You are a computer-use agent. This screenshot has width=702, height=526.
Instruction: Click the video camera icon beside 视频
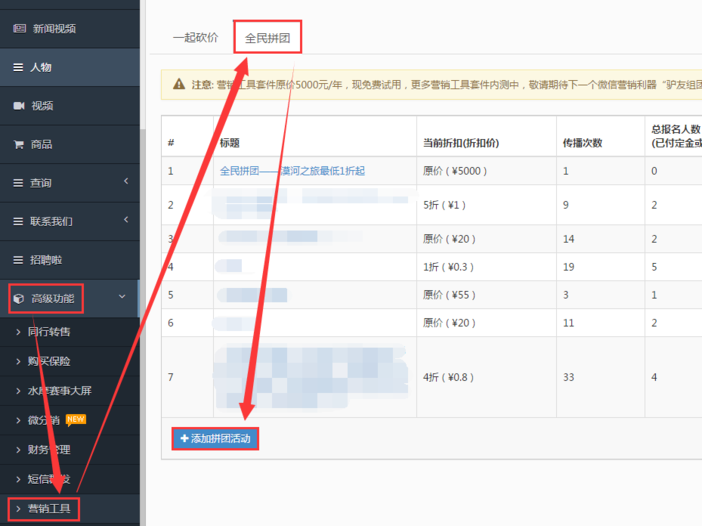pos(18,106)
